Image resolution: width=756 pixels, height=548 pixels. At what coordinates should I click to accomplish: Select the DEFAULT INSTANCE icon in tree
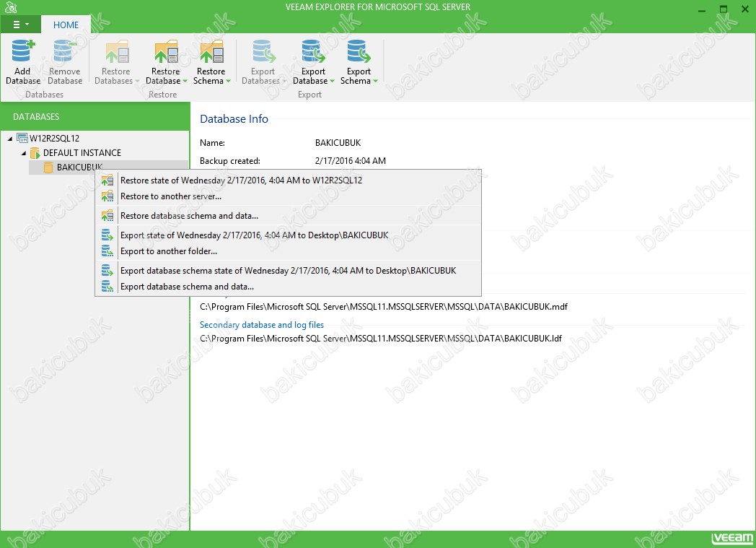(x=35, y=153)
